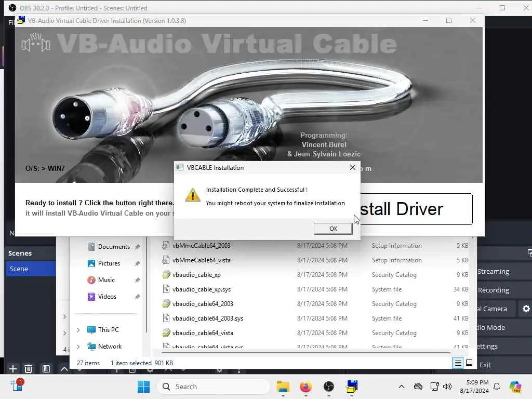Add a new scene with plus icon
Viewport: 532px width, 399px height.
pyautogui.click(x=13, y=368)
